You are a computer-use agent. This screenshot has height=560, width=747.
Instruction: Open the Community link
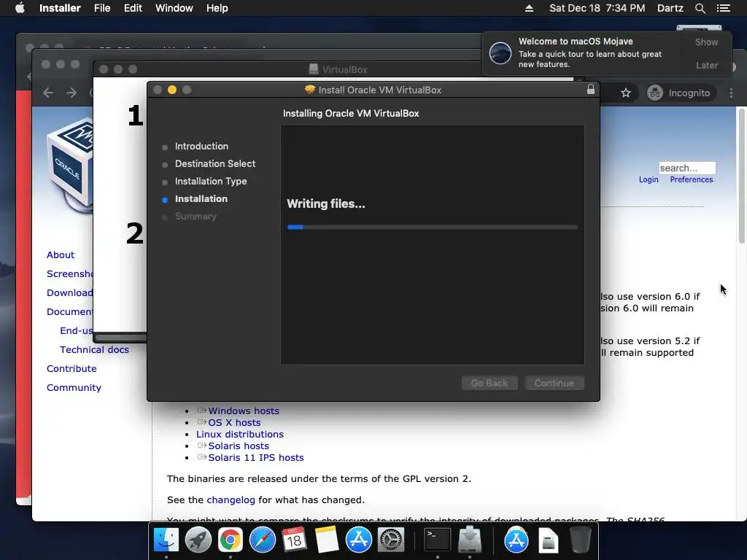(74, 388)
